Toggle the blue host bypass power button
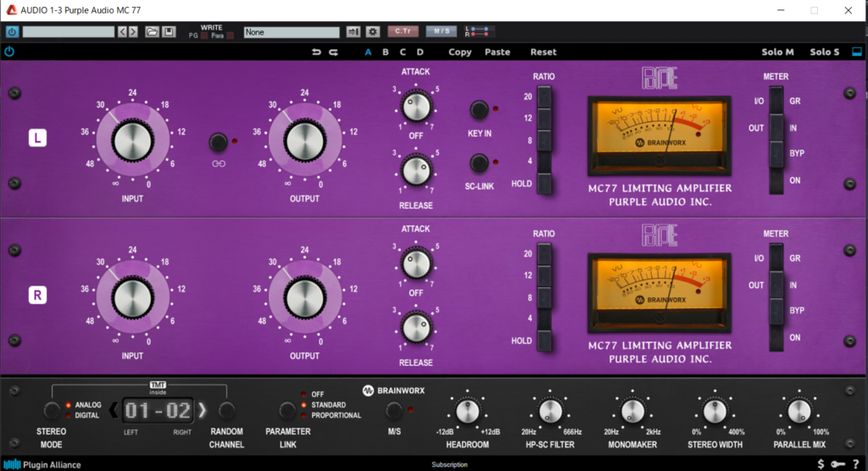Screen dimensions: 868x471 [12, 32]
